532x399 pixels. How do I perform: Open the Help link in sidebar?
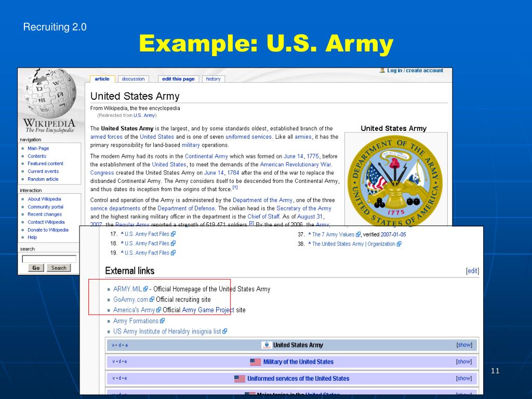click(x=32, y=237)
